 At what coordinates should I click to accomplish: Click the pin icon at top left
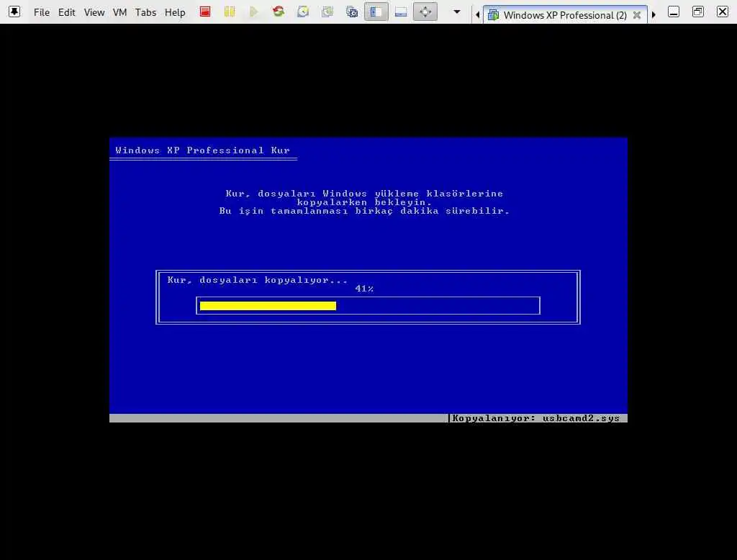(14, 12)
